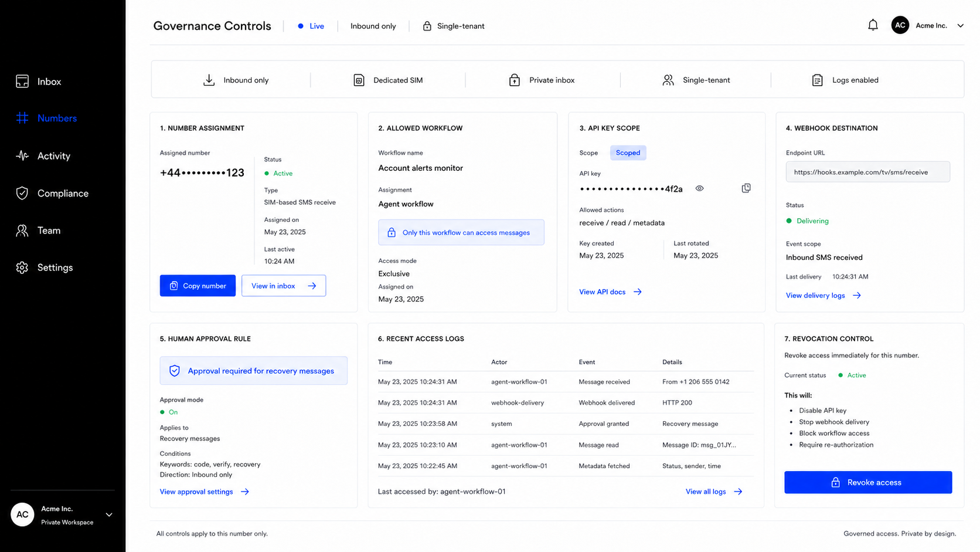The image size is (980, 552).
Task: Go to the Numbers menu item
Action: (x=57, y=118)
